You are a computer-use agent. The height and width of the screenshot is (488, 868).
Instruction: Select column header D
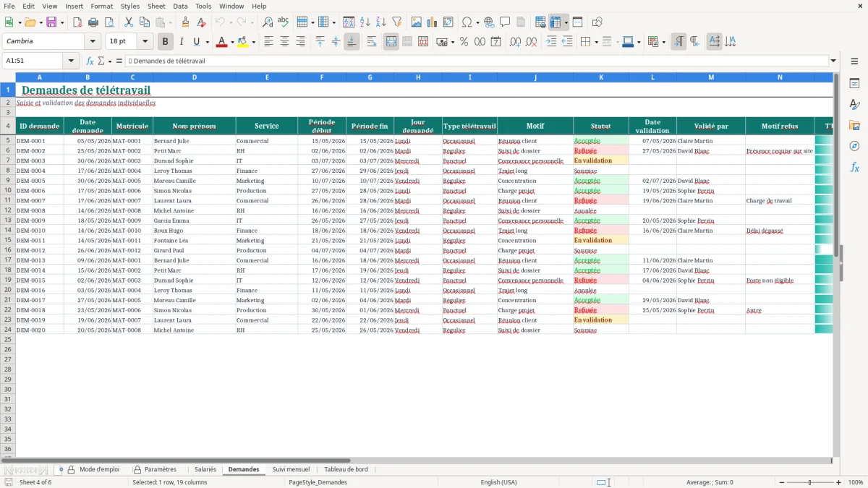pos(195,77)
